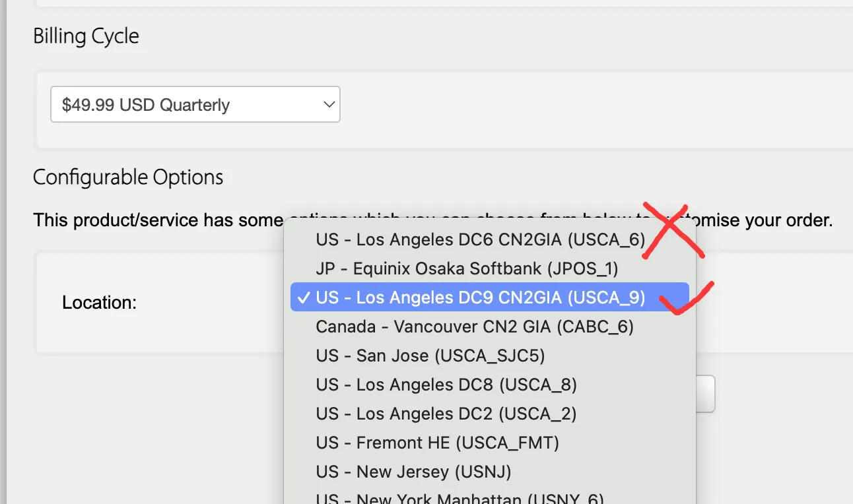Screen dimensions: 853x504
Task: Open the $49.99 USD Quarterly billing dropdown
Action: (x=195, y=104)
